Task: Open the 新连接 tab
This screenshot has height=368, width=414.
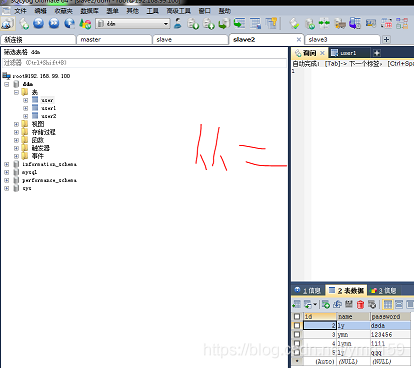Action: click(38, 40)
